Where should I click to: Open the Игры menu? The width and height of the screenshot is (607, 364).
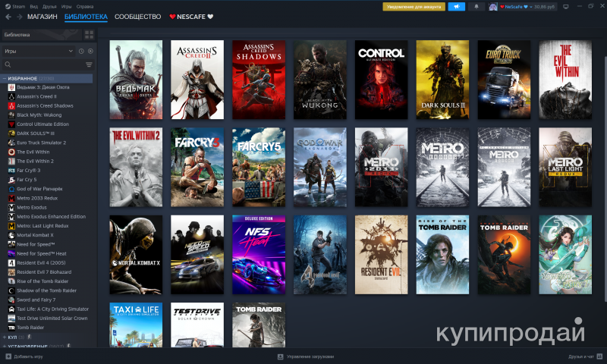[x=67, y=7]
